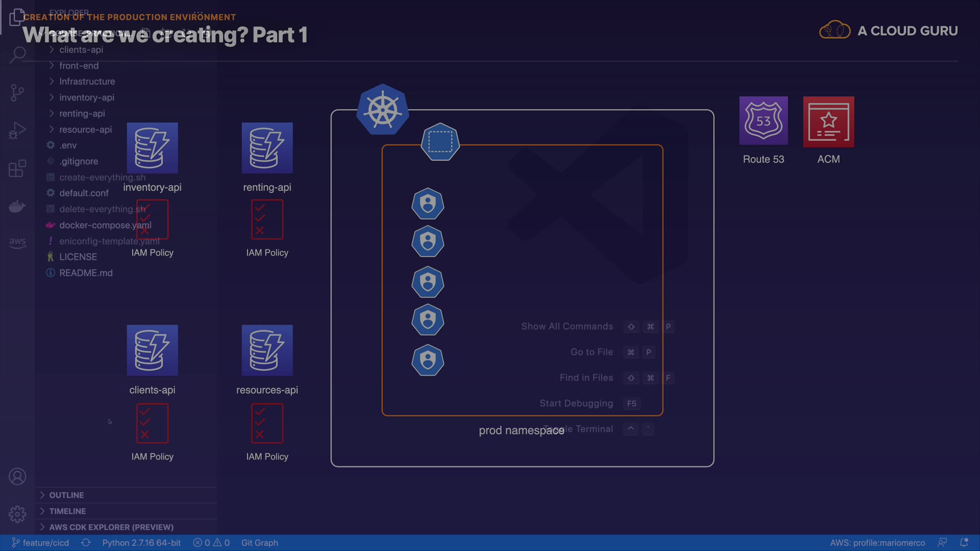Expand the OUTLINE section
This screenshot has width=980, height=551.
tap(66, 495)
